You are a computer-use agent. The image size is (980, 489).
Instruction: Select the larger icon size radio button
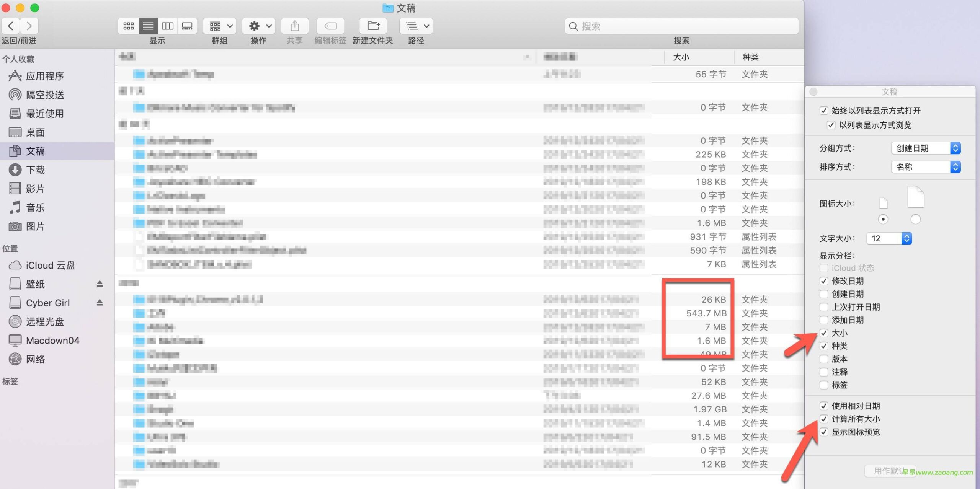click(915, 219)
